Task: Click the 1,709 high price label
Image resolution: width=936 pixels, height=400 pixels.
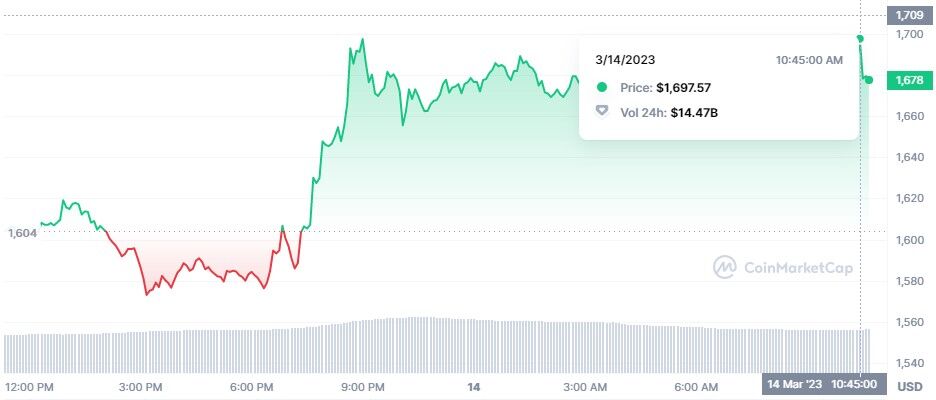Action: click(x=909, y=15)
